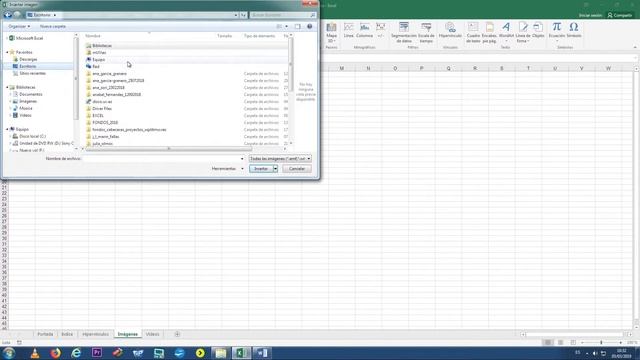Open the Organizar dropdown menu

[19, 27]
